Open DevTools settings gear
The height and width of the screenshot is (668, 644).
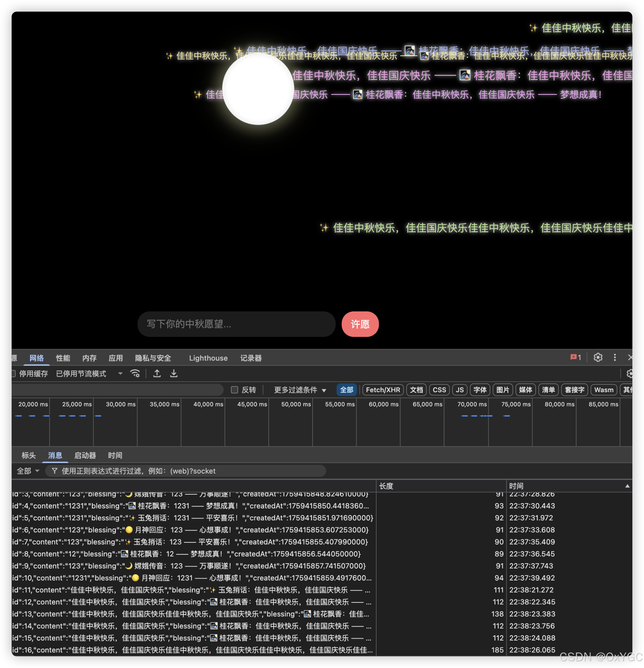click(x=598, y=357)
